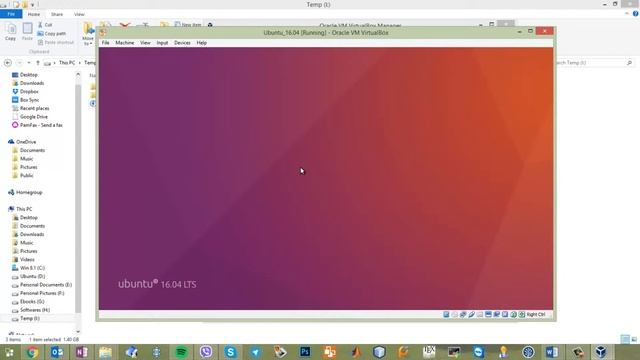Open Viber from the taskbar

pyautogui.click(x=206, y=352)
